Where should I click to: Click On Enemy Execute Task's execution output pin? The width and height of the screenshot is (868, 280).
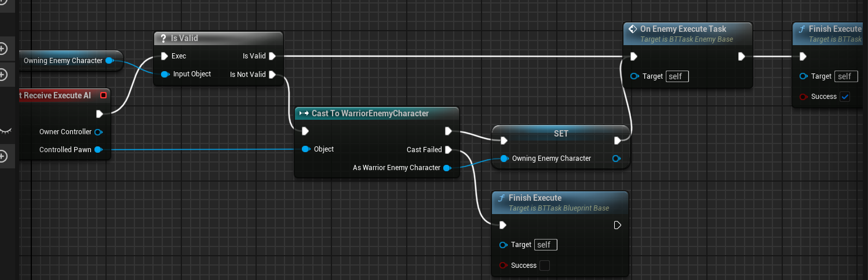tap(741, 57)
